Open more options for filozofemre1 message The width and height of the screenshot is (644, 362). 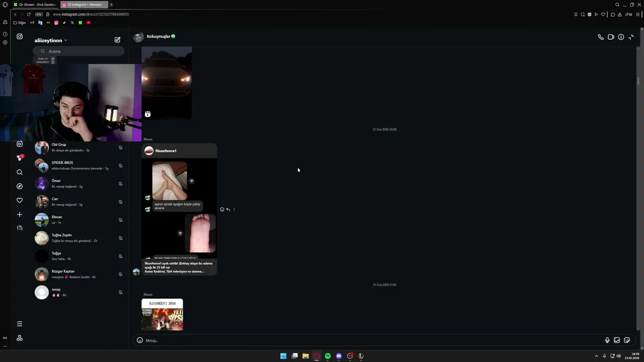tap(234, 210)
